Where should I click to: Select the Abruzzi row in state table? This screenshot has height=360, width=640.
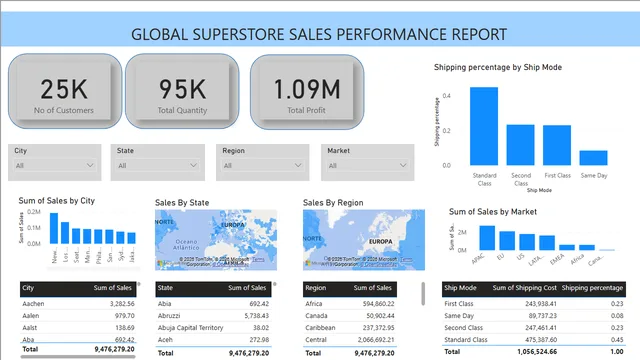tap(213, 316)
